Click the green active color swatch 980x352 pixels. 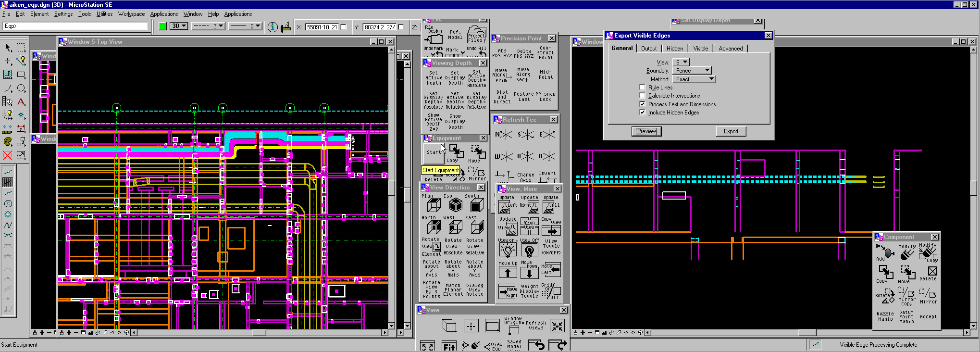pyautogui.click(x=162, y=26)
